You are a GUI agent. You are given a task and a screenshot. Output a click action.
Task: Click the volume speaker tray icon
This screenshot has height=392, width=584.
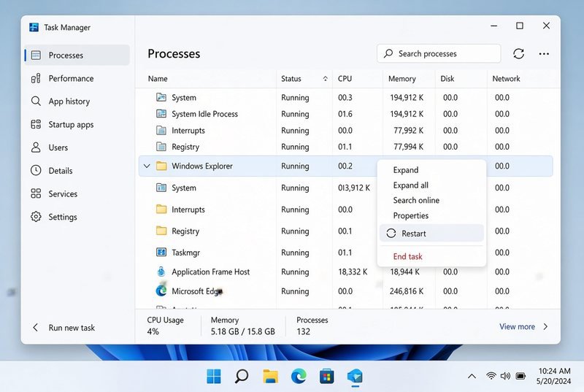coord(505,376)
